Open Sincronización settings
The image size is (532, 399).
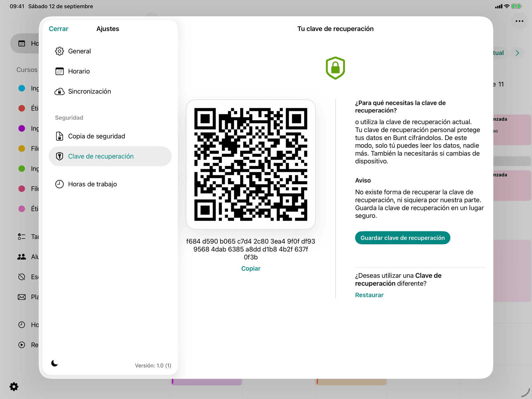coord(110,91)
